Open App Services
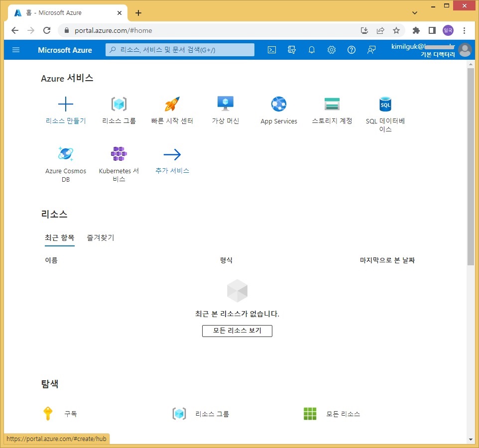Viewport: 479px width, 448px height. pos(279,111)
